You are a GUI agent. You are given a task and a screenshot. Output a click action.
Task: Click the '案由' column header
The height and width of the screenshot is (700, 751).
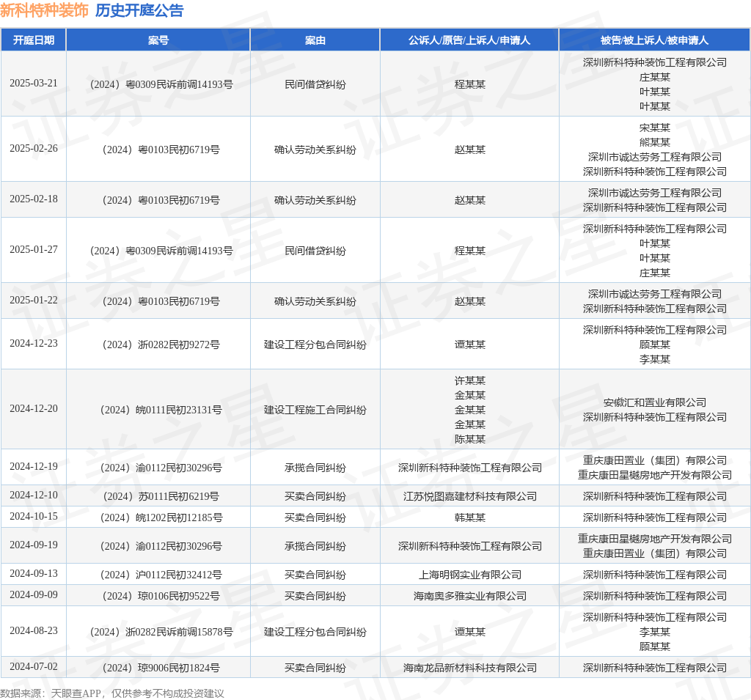click(315, 40)
